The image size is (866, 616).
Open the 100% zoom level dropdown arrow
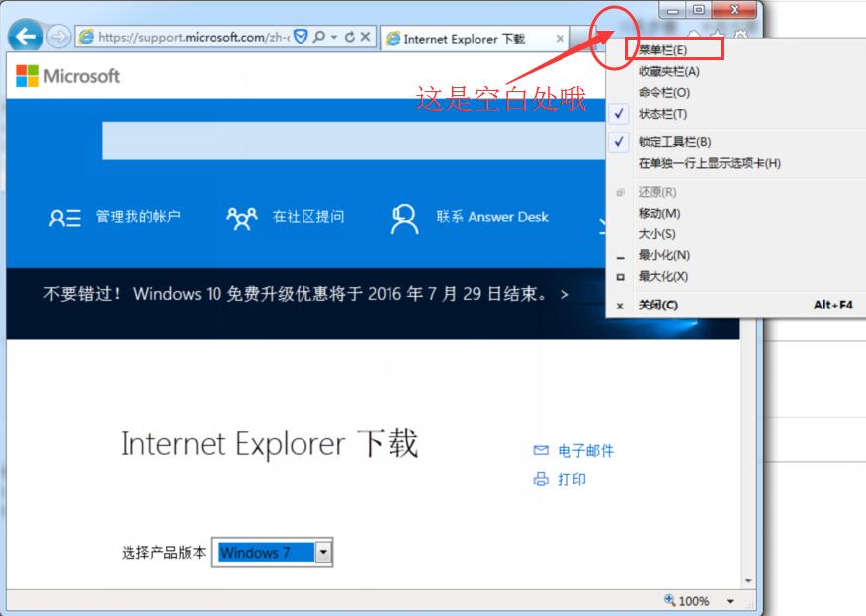[x=731, y=601]
